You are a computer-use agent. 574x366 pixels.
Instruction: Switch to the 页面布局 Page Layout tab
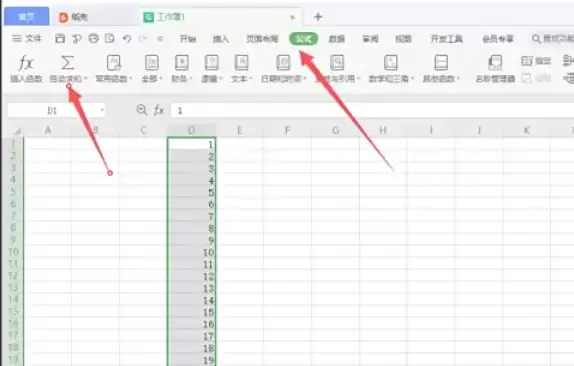262,38
